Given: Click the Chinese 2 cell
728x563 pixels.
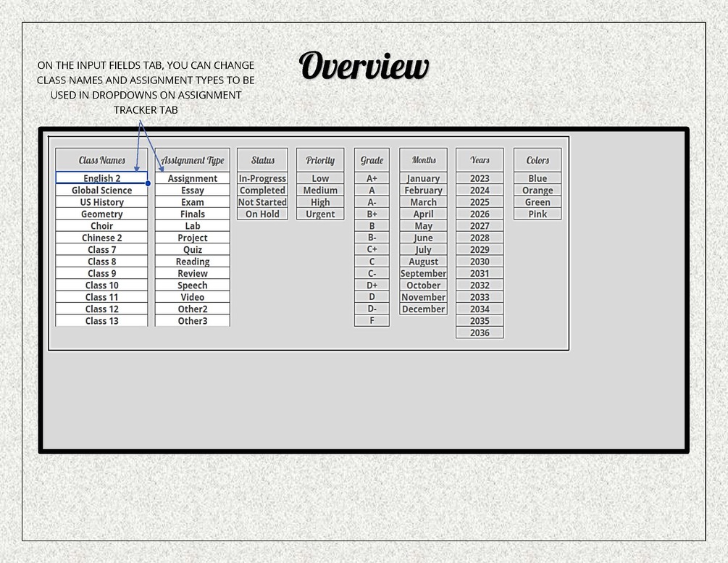Looking at the screenshot, I should pyautogui.click(x=101, y=238).
